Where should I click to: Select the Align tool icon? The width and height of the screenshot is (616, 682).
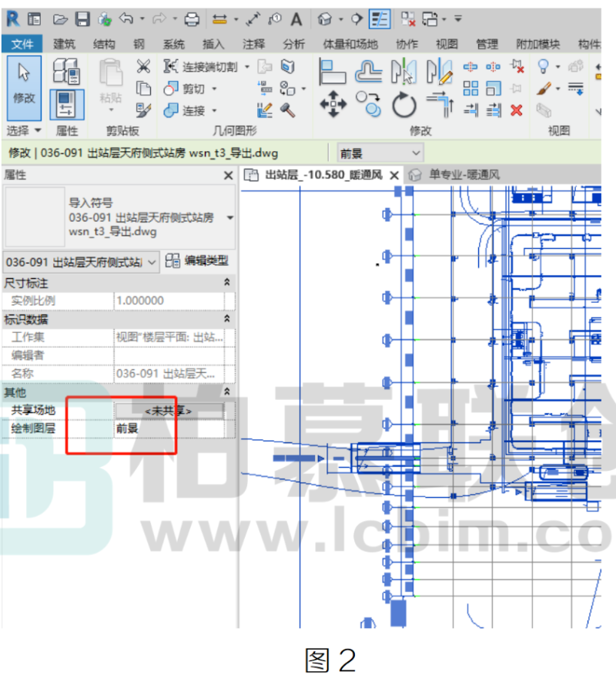tap(333, 72)
